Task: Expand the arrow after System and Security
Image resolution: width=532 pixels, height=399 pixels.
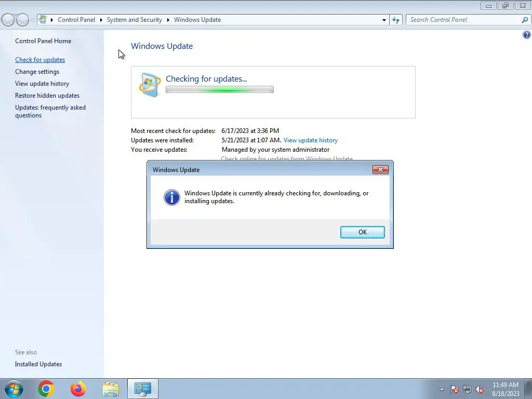Action: point(168,20)
